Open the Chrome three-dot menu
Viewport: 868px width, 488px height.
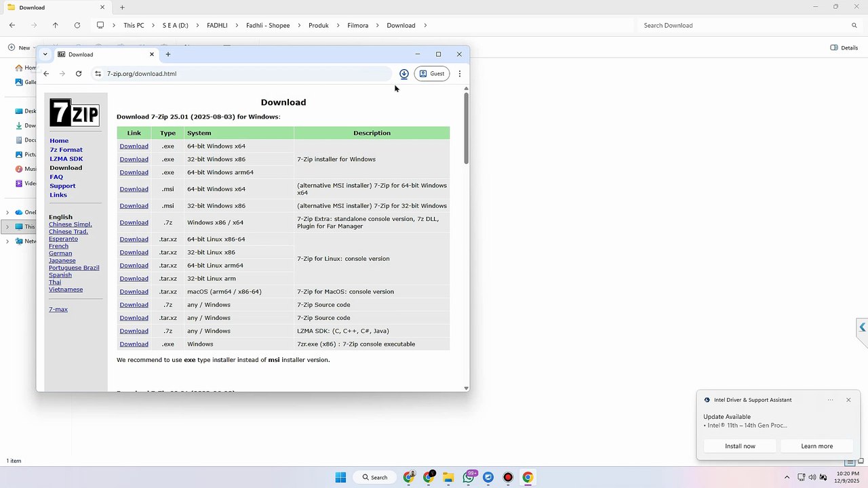pos(460,74)
